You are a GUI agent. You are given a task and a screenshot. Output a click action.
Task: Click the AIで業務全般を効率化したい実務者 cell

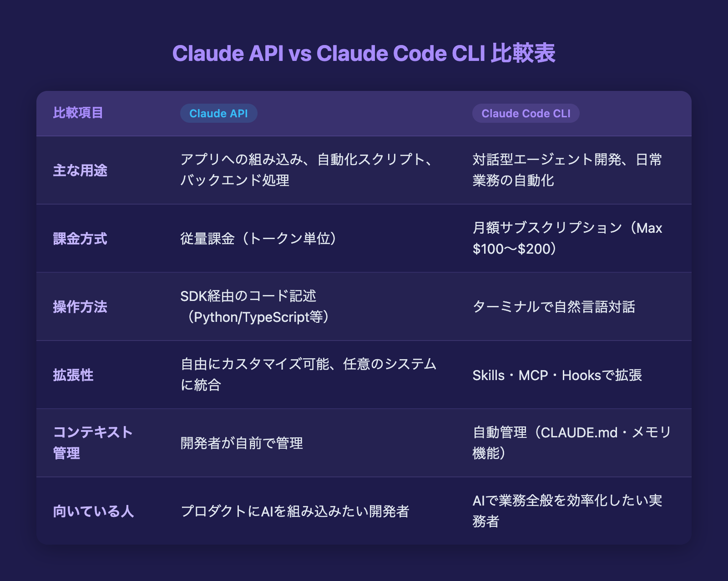pyautogui.click(x=569, y=511)
